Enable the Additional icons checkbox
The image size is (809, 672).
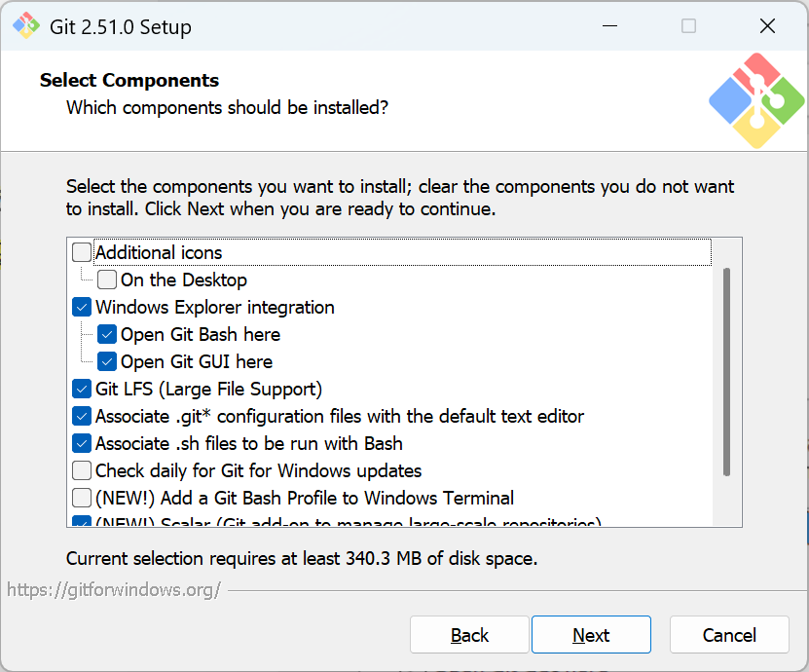point(82,252)
